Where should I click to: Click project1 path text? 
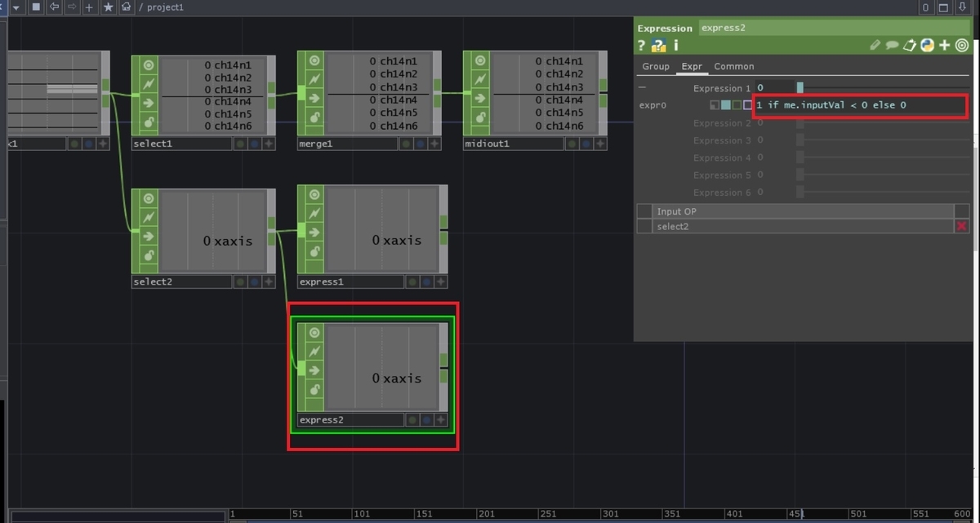pos(165,7)
